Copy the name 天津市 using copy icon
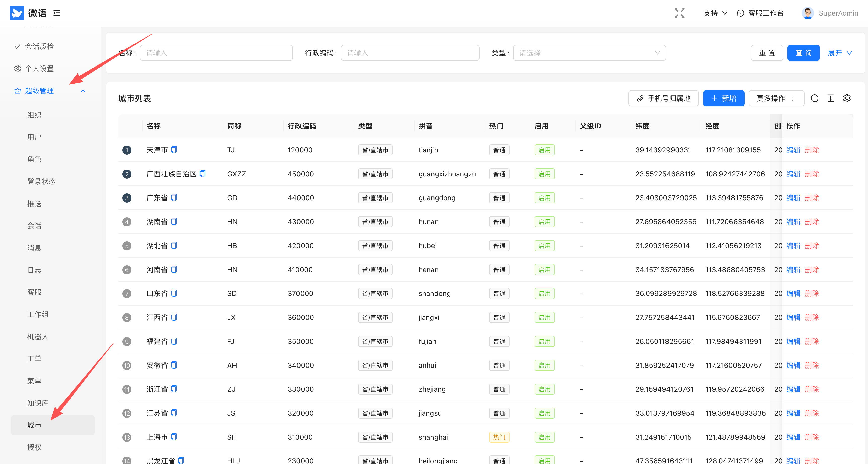This screenshot has width=868, height=464. [174, 150]
